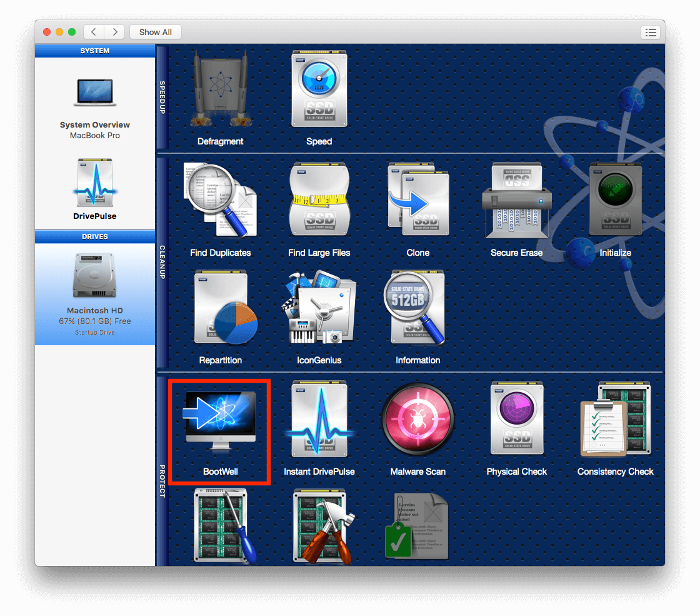700x616 pixels.
Task: Click the 'Startup Drive' label
Action: pyautogui.click(x=94, y=332)
